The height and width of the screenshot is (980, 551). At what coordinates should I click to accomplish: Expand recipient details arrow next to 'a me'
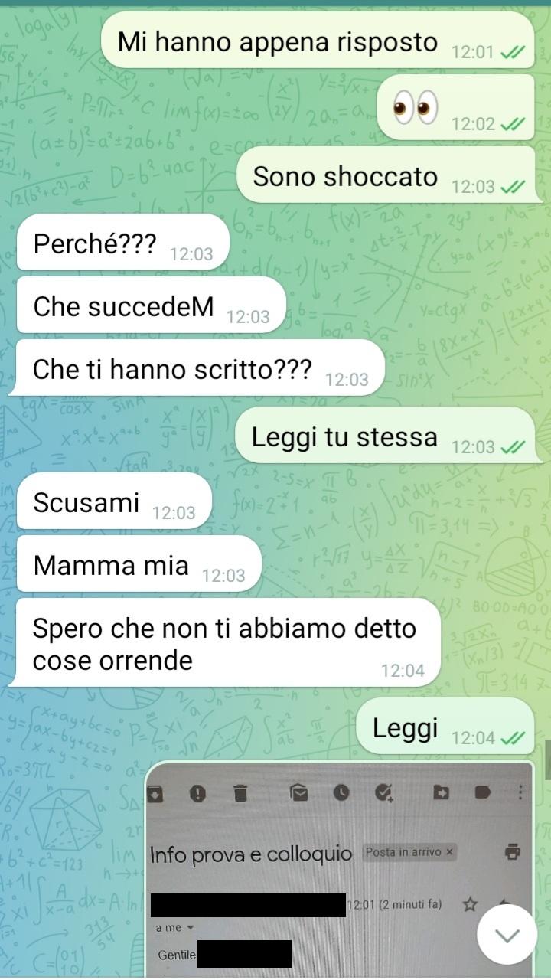pyautogui.click(x=191, y=928)
